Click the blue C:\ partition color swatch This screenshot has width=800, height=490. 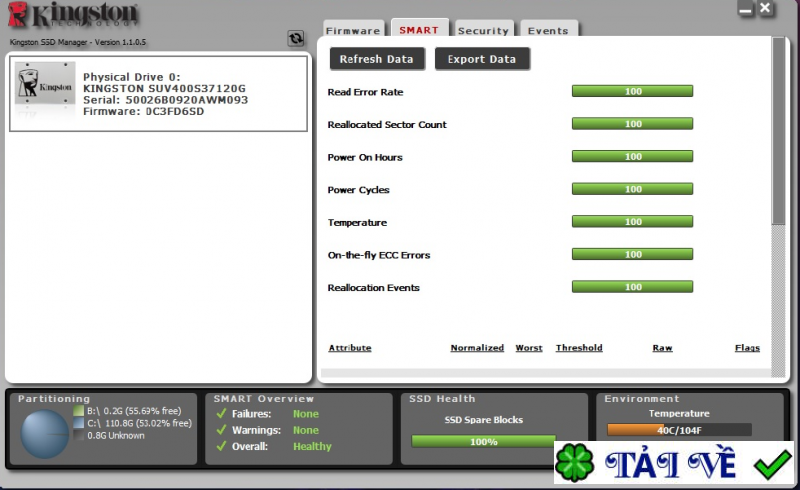pyautogui.click(x=79, y=423)
